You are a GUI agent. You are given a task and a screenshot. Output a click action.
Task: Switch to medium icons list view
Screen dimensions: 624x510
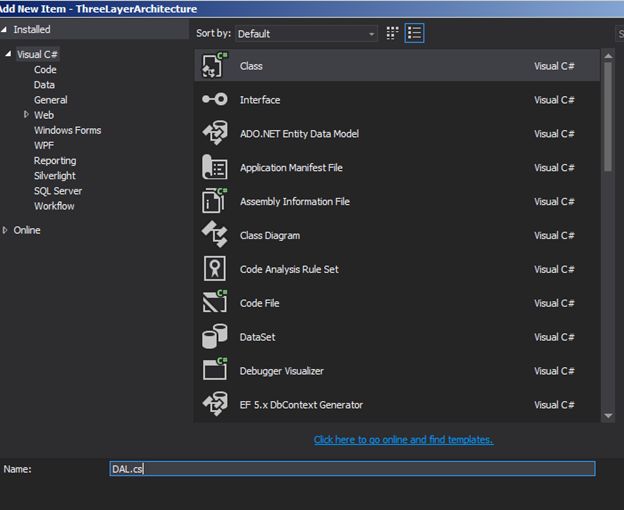click(414, 33)
